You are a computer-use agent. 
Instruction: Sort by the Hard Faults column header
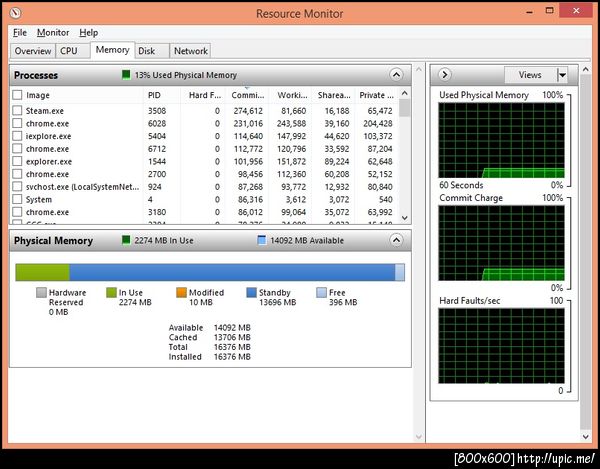(205, 95)
